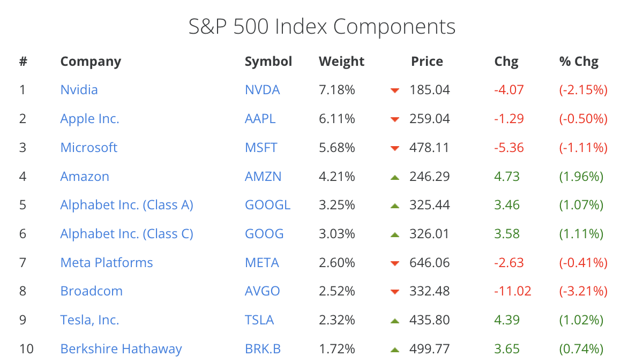Click the TSLA ticker symbol link
This screenshot has height=364, width=643.
coord(259,320)
